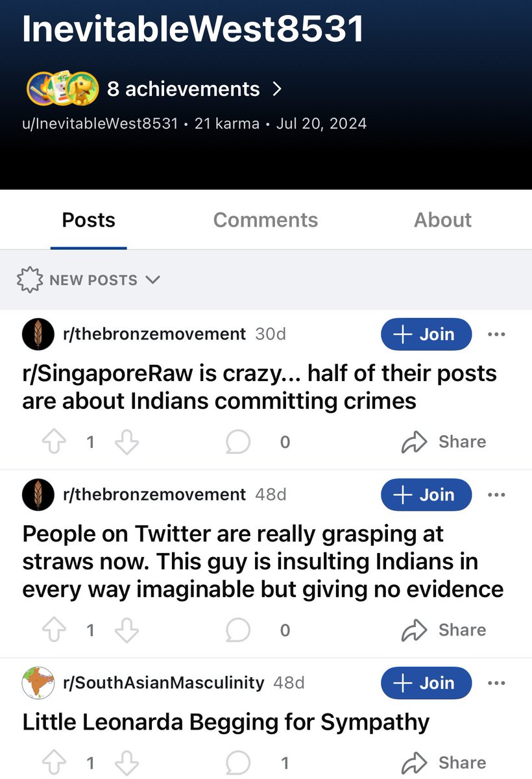The image size is (532, 779).
Task: Downvote the People on Twitter post
Action: click(127, 630)
